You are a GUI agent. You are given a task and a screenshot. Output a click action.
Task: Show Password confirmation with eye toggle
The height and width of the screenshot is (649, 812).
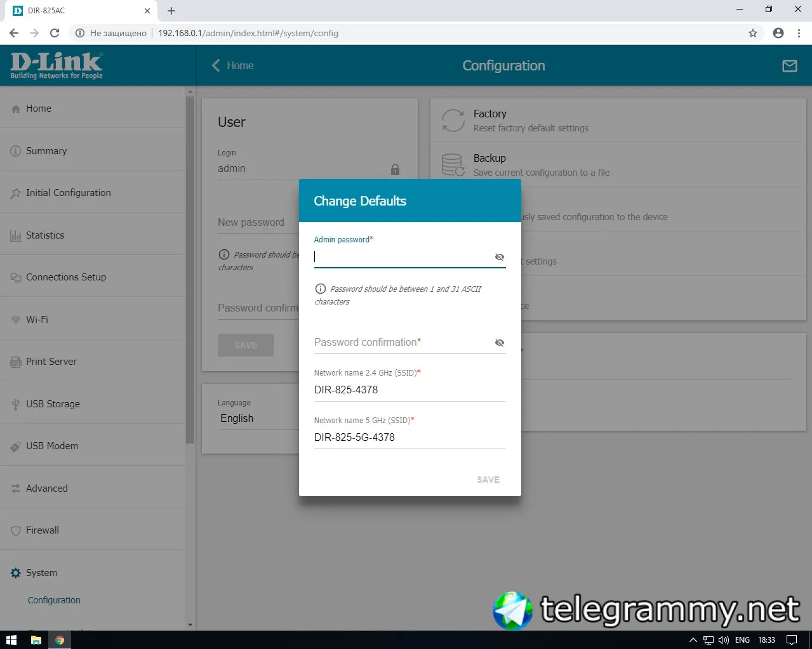tap(500, 343)
